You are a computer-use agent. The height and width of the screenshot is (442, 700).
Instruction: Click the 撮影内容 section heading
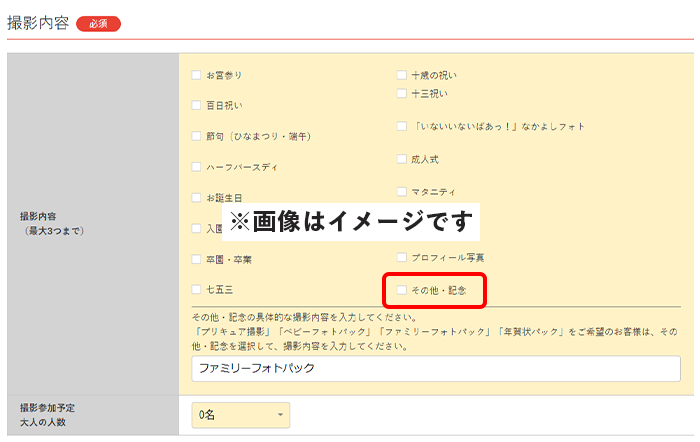point(38,23)
